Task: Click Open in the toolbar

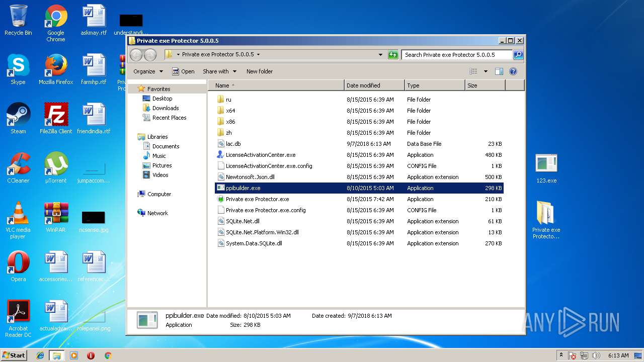Action: point(183,71)
